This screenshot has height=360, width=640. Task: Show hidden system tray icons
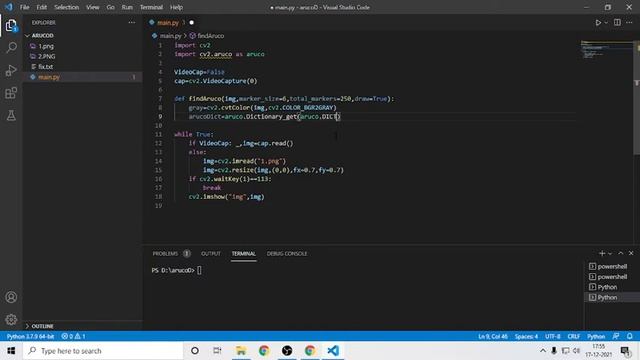[542, 351]
